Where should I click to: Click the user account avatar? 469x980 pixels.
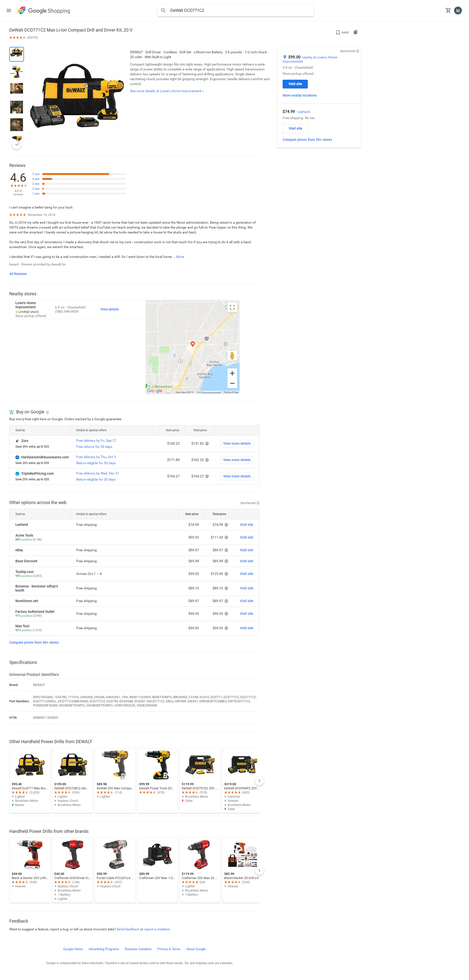[458, 11]
